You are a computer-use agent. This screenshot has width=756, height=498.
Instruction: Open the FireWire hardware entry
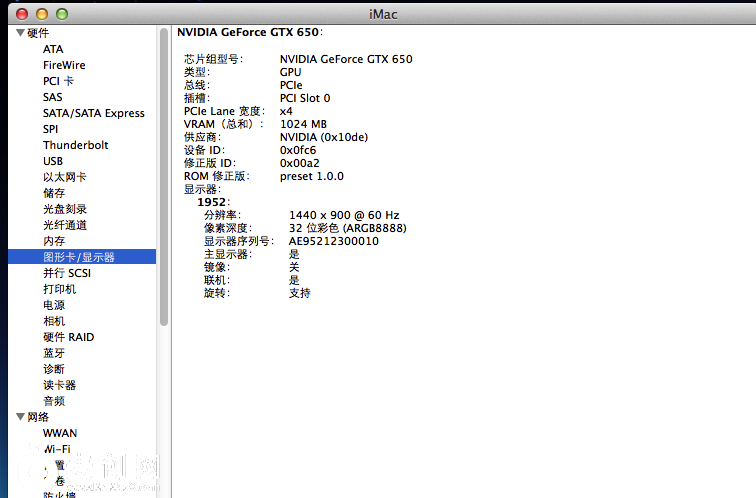click(x=64, y=65)
